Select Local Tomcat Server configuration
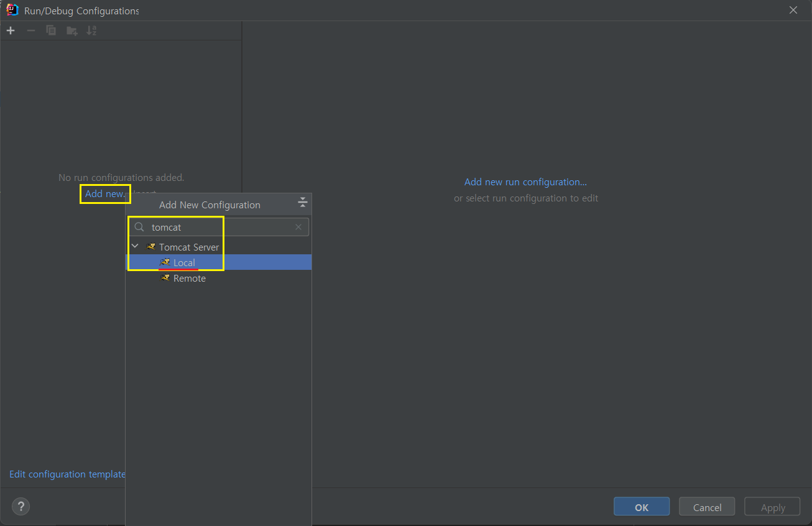Image resolution: width=812 pixels, height=526 pixels. click(x=218, y=262)
